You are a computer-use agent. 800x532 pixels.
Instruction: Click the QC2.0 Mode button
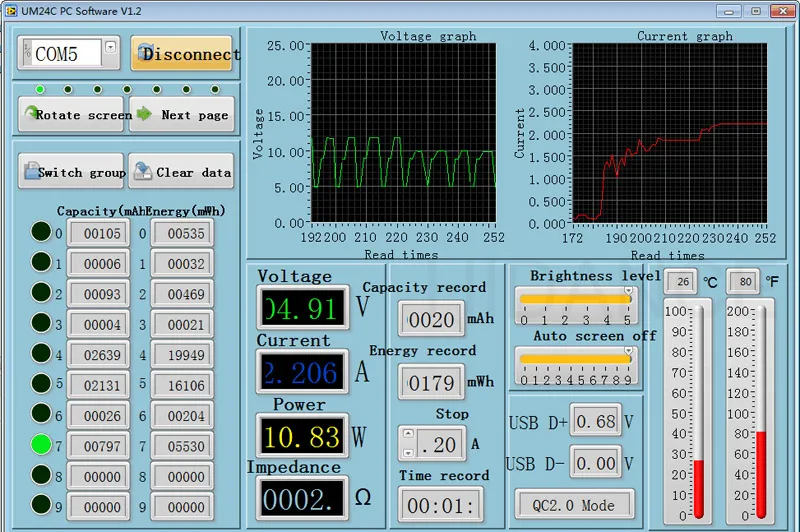[574, 505]
